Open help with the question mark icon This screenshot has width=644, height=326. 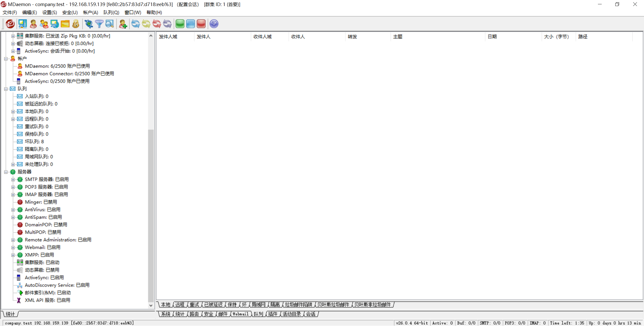click(x=214, y=24)
